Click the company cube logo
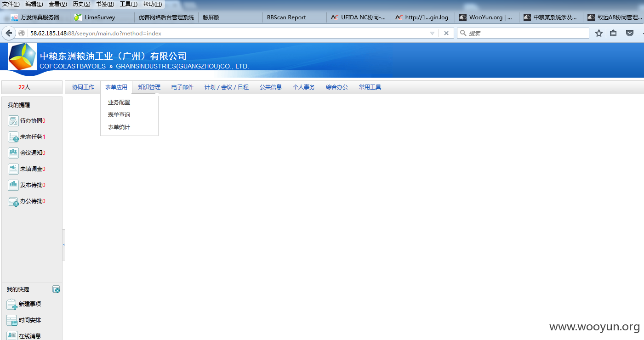This screenshot has height=340, width=644. coord(22,57)
